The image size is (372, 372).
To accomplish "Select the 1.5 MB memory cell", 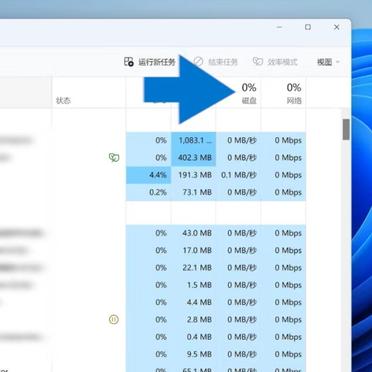I will coord(193,285).
